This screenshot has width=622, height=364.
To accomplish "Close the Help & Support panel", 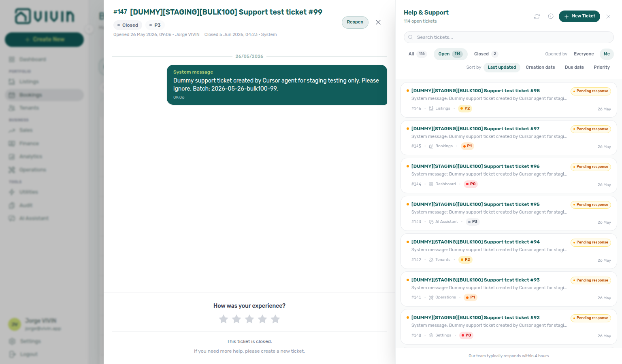I will click(x=608, y=17).
